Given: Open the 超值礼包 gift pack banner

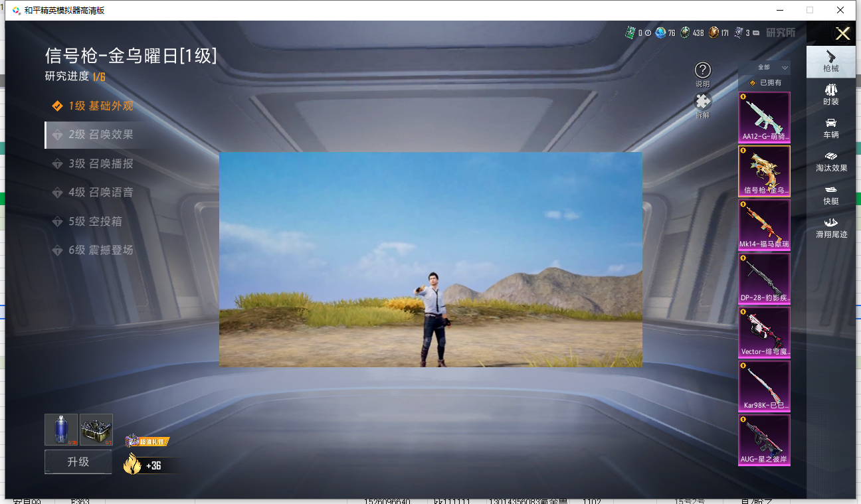Looking at the screenshot, I should [x=147, y=441].
